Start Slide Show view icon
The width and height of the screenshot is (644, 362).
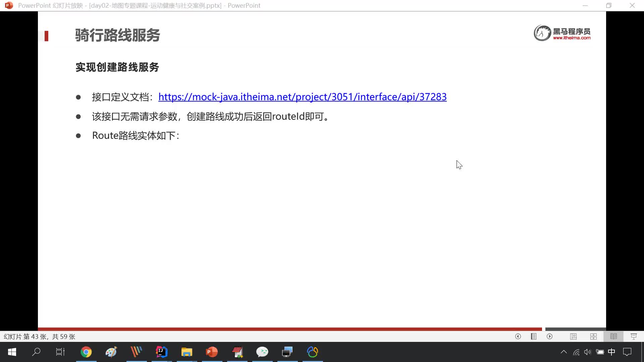coord(634,336)
